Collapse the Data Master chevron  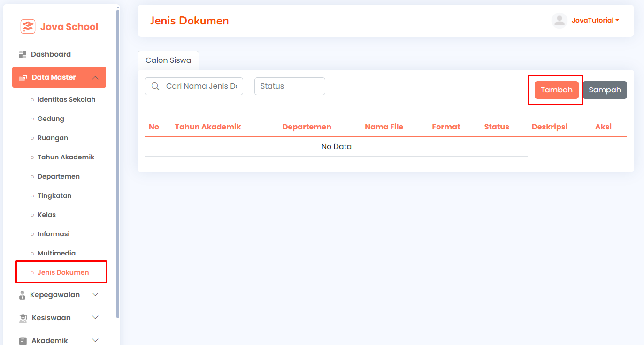(x=95, y=77)
